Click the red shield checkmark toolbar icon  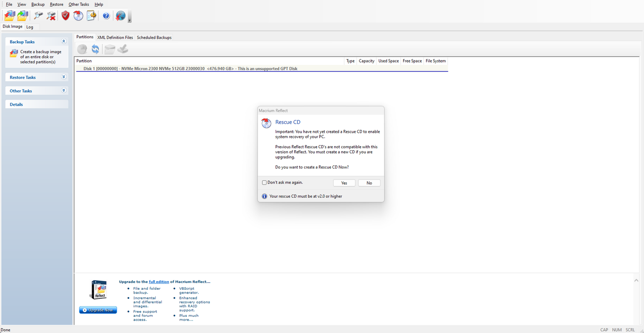[x=65, y=16]
